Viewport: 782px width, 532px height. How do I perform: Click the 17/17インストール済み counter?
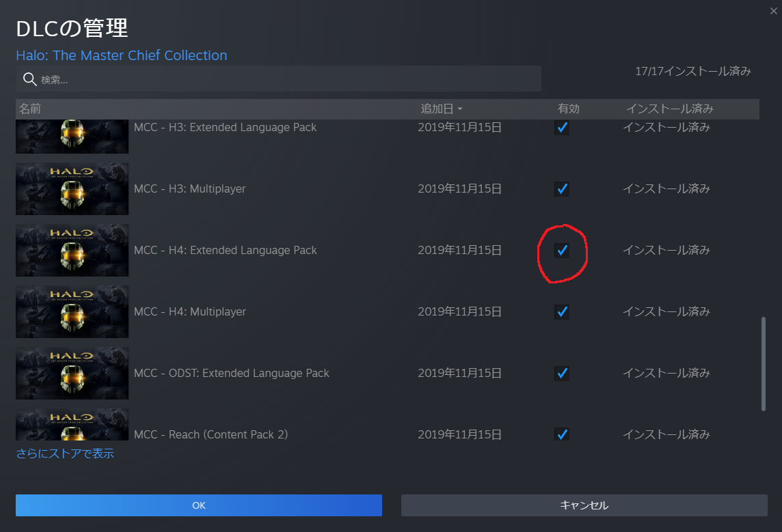tap(692, 71)
